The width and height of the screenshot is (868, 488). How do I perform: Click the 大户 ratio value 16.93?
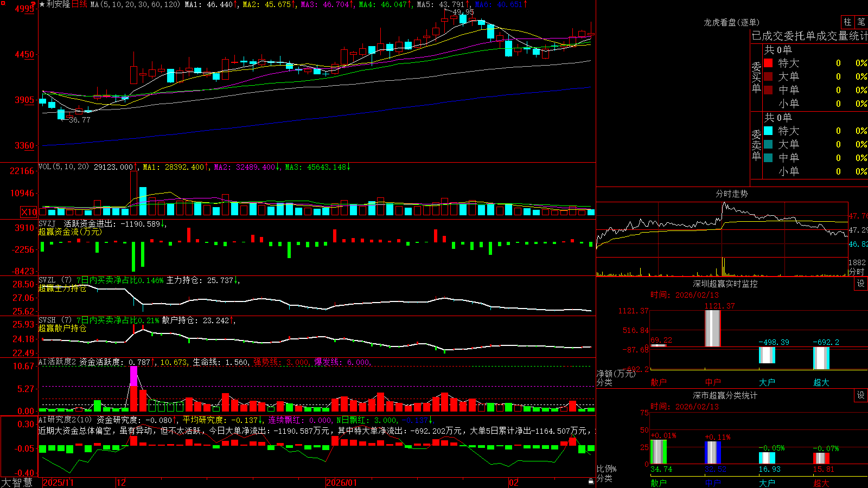coord(770,469)
